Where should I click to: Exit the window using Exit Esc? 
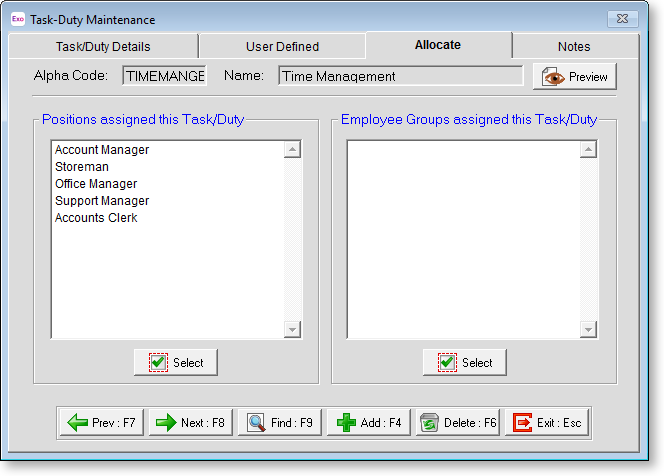pos(547,423)
